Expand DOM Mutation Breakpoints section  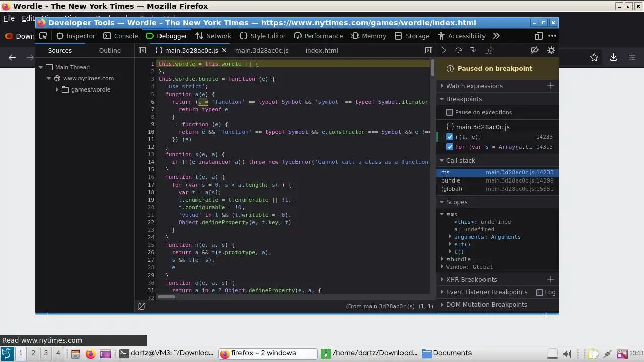coord(487,304)
